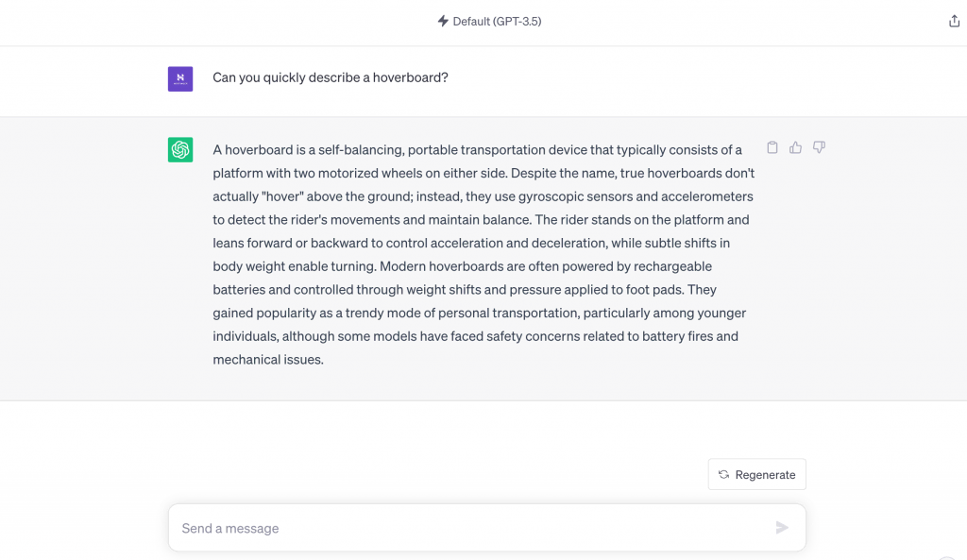Send the message with the paper plane icon
The height and width of the screenshot is (560, 967).
tap(782, 528)
